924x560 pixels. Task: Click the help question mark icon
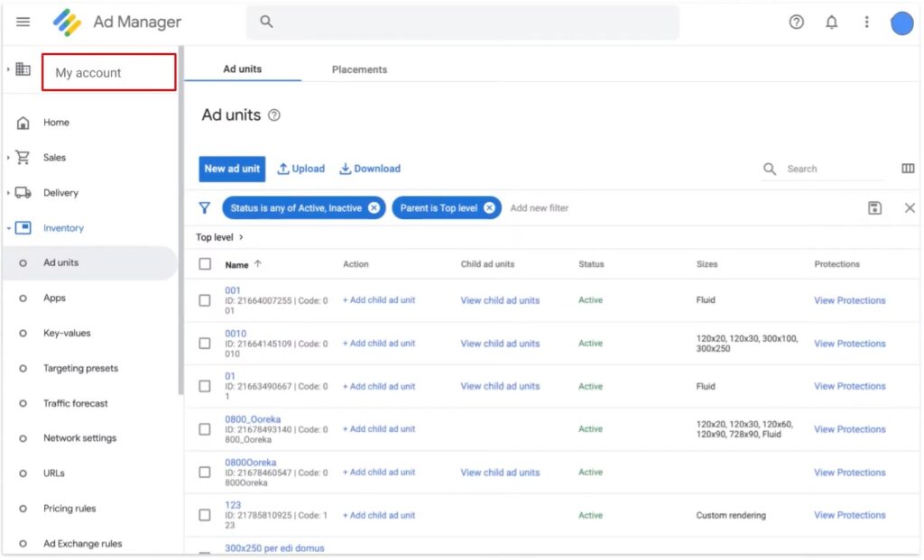tap(797, 23)
